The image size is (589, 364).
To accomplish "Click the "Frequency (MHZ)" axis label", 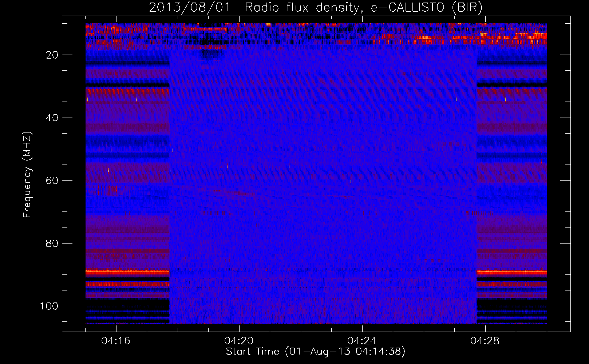I will 28,174.
